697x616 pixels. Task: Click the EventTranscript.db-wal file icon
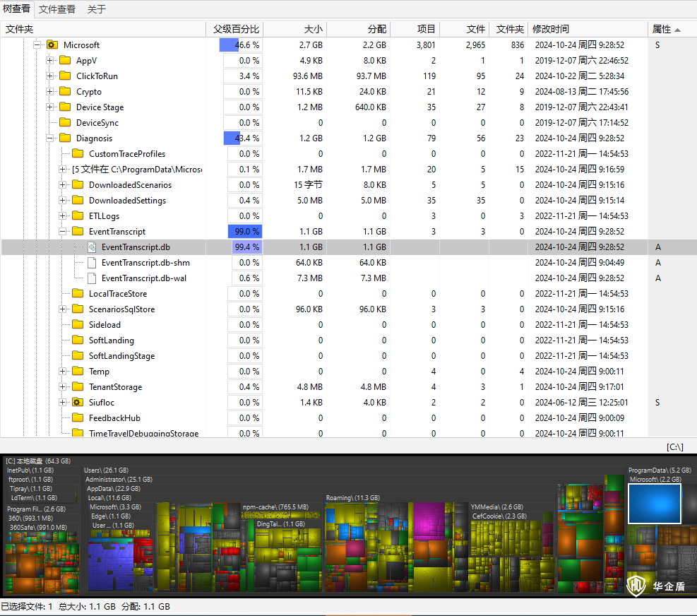tap(91, 278)
